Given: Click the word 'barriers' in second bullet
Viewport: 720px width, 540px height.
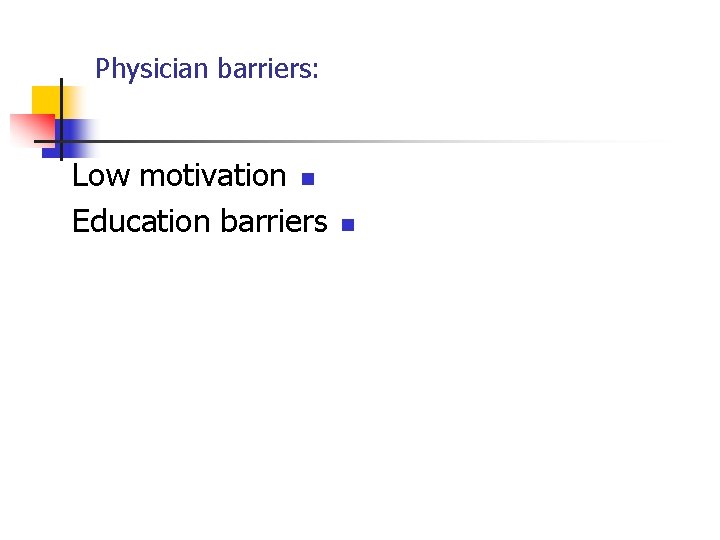Looking at the screenshot, I should coord(274,221).
